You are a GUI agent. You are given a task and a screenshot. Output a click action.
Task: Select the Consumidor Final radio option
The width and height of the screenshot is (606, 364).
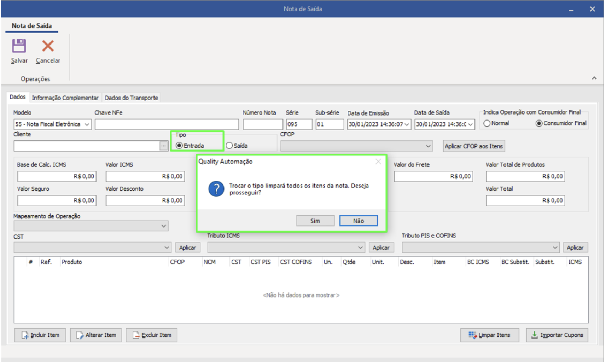539,124
